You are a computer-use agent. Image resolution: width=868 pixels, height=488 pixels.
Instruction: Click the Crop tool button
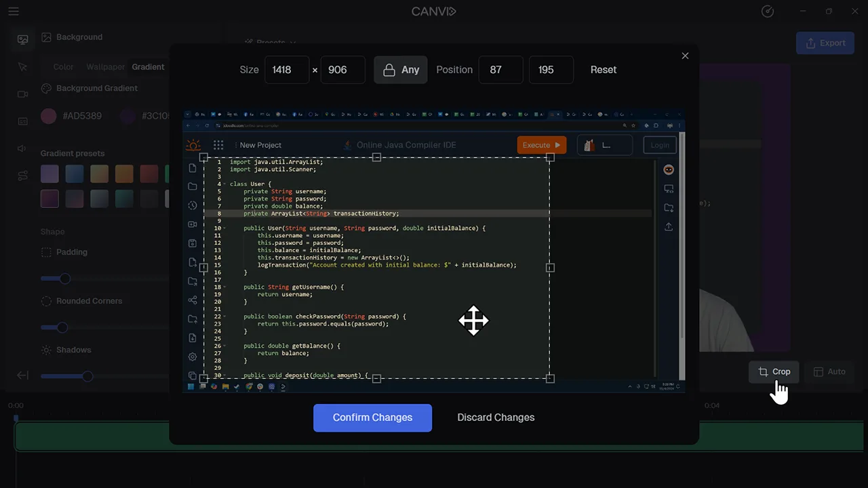[774, 371]
